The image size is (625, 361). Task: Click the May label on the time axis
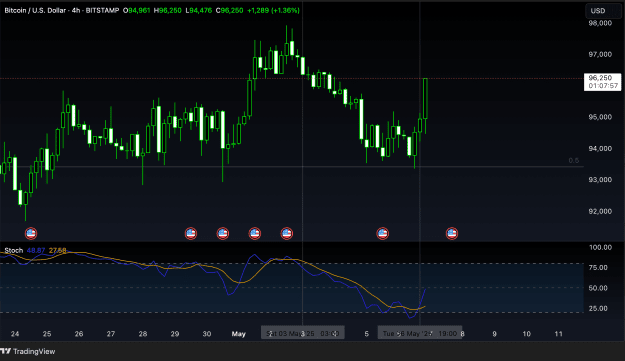coord(238,334)
